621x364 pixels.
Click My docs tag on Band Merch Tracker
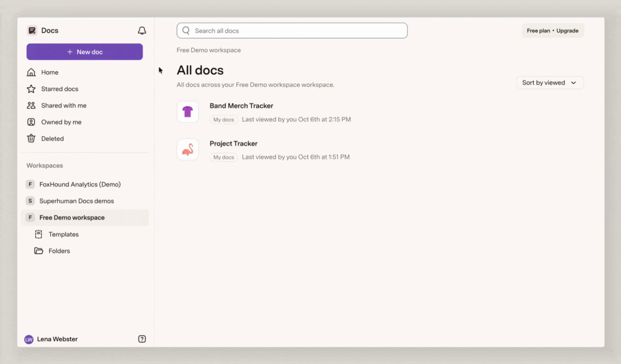(x=224, y=120)
